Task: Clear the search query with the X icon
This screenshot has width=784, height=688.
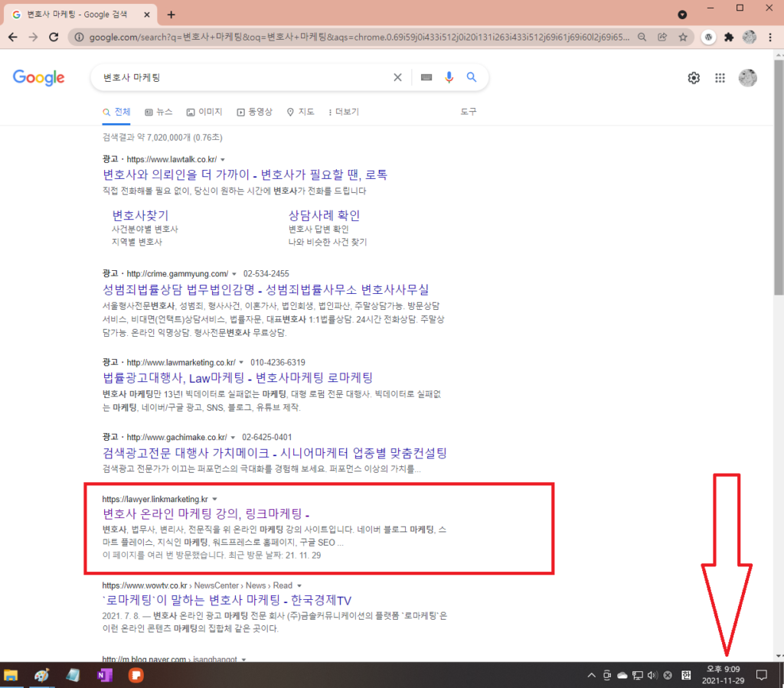Action: (397, 77)
